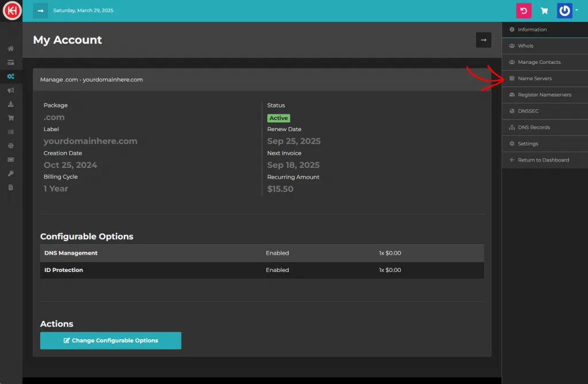Click the globe icon in left sidebar
The height and width of the screenshot is (384, 588).
point(10,146)
